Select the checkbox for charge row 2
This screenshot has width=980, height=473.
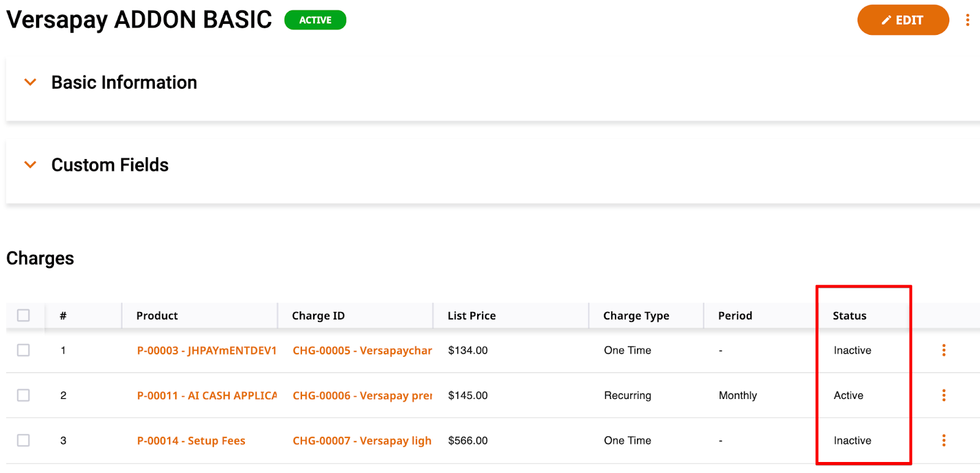click(x=23, y=395)
